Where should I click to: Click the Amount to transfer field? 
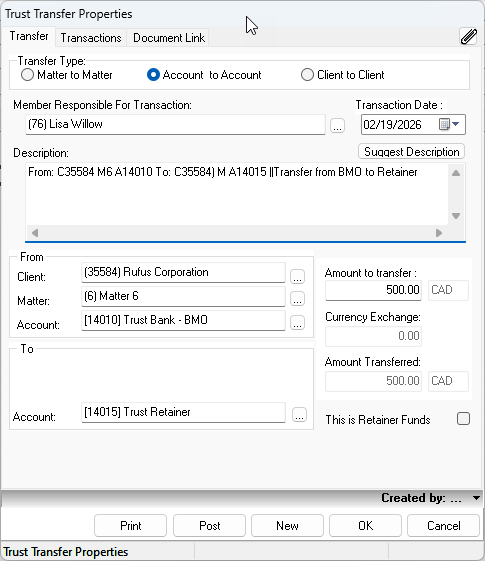pyautogui.click(x=373, y=290)
